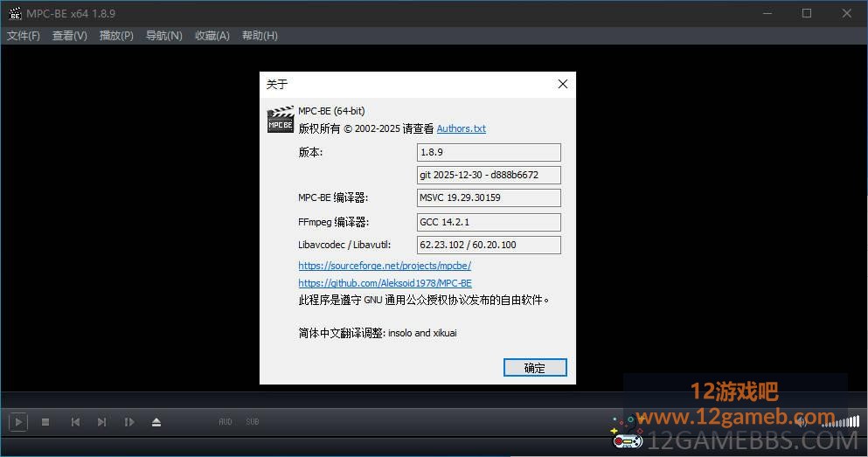Maximize the MPC-BE main window
This screenshot has width=868, height=457.
807,13
